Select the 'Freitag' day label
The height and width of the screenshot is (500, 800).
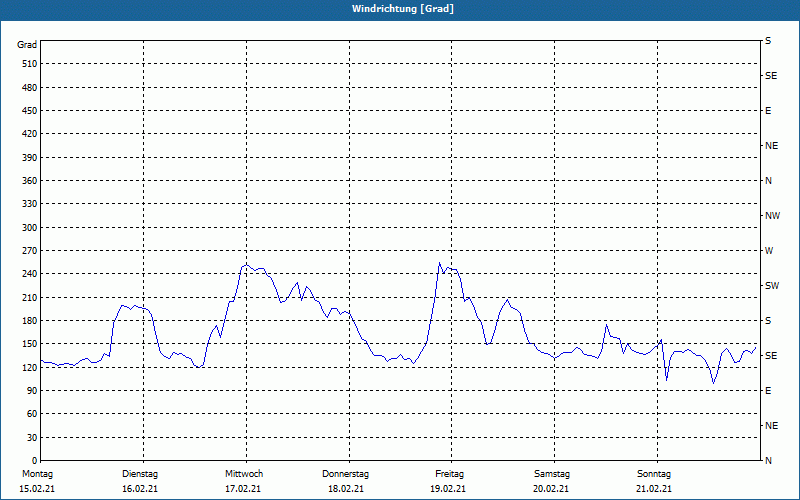pos(449,474)
